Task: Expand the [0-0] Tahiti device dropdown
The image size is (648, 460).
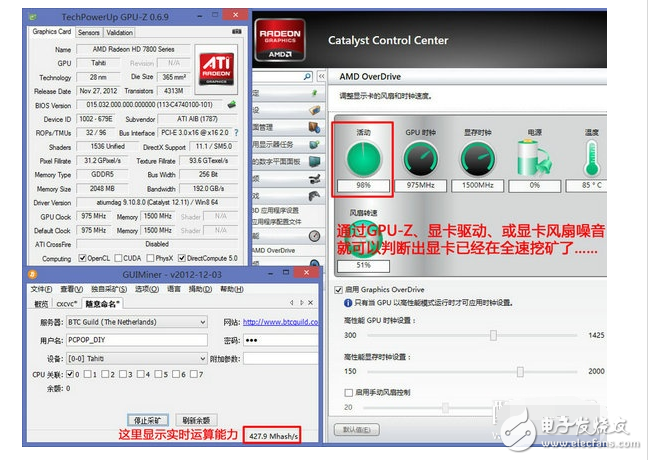Action: tap(203, 358)
